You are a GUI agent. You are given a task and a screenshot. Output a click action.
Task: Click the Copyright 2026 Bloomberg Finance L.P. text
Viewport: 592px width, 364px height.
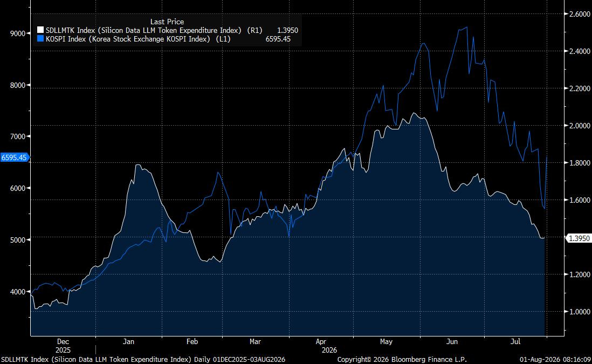tap(402, 360)
